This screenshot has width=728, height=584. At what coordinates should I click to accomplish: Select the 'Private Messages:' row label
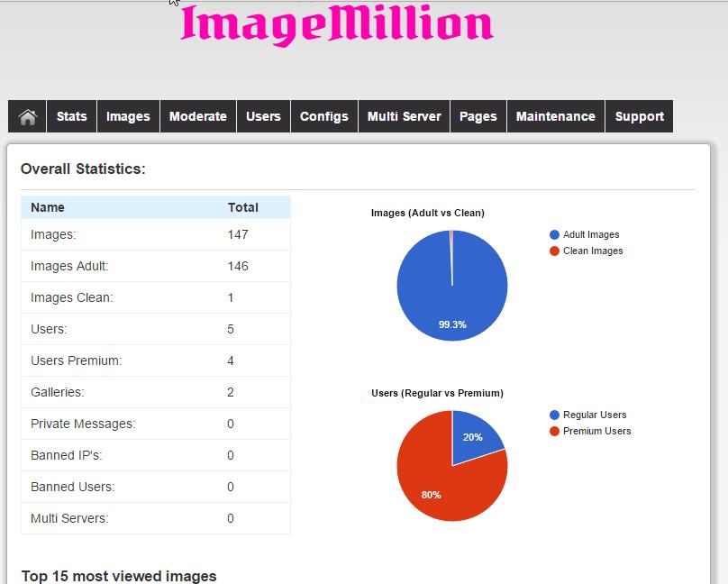coord(83,424)
